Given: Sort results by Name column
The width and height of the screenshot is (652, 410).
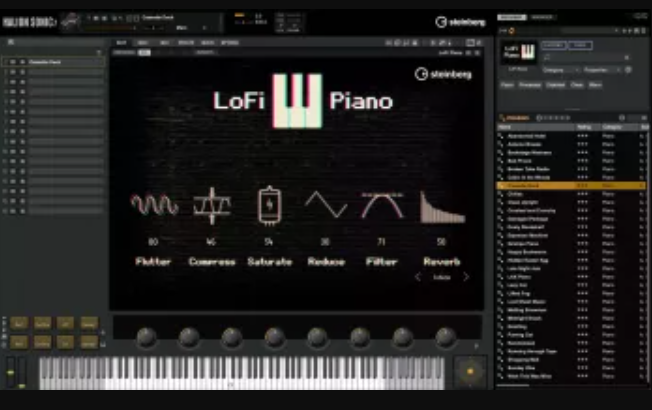Looking at the screenshot, I should (x=536, y=127).
